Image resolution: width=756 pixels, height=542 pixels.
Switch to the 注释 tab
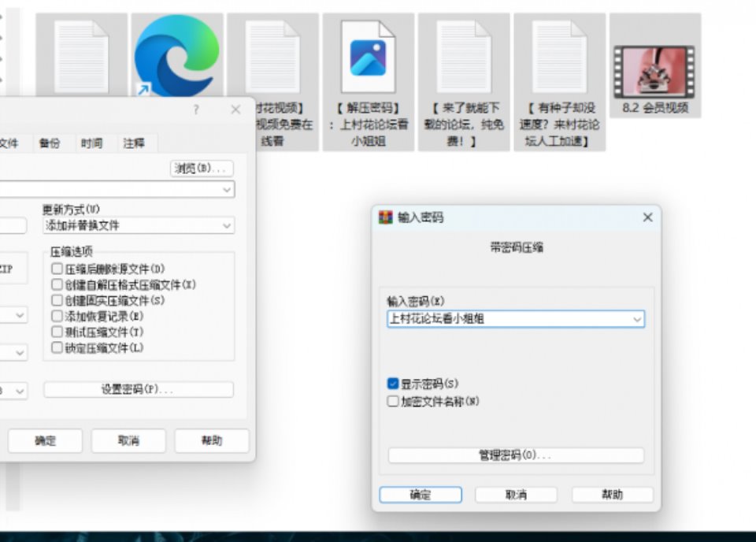pyautogui.click(x=134, y=143)
